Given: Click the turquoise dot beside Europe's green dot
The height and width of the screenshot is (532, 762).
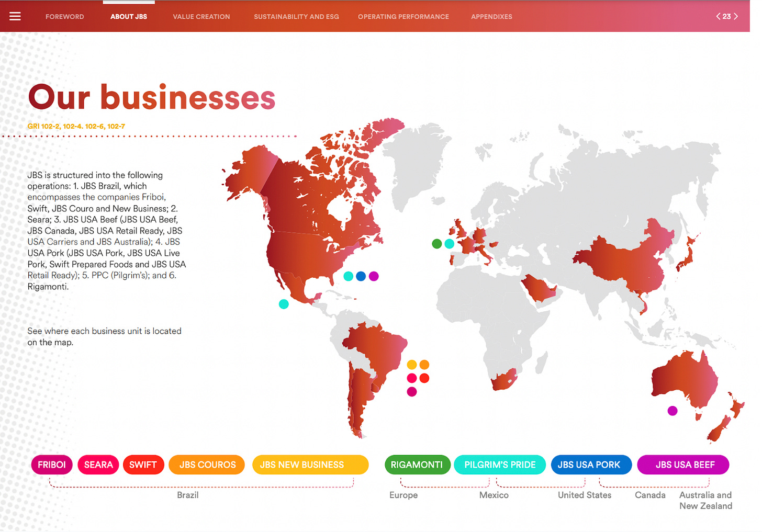Looking at the screenshot, I should pos(450,244).
